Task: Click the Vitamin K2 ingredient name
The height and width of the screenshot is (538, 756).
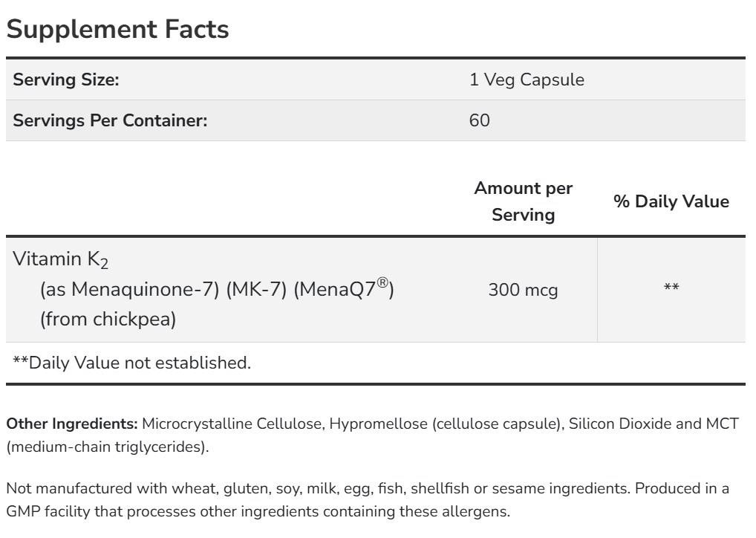Action: click(x=60, y=259)
